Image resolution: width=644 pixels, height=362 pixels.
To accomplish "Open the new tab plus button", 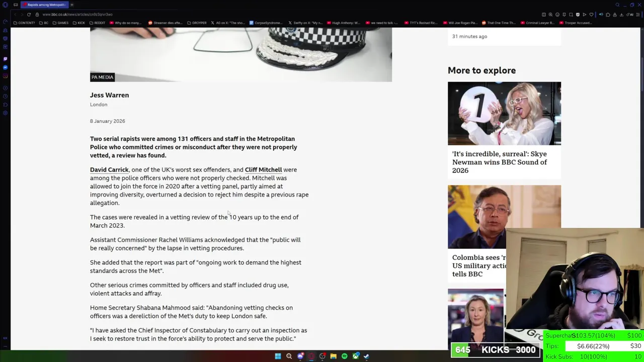I will [x=71, y=5].
